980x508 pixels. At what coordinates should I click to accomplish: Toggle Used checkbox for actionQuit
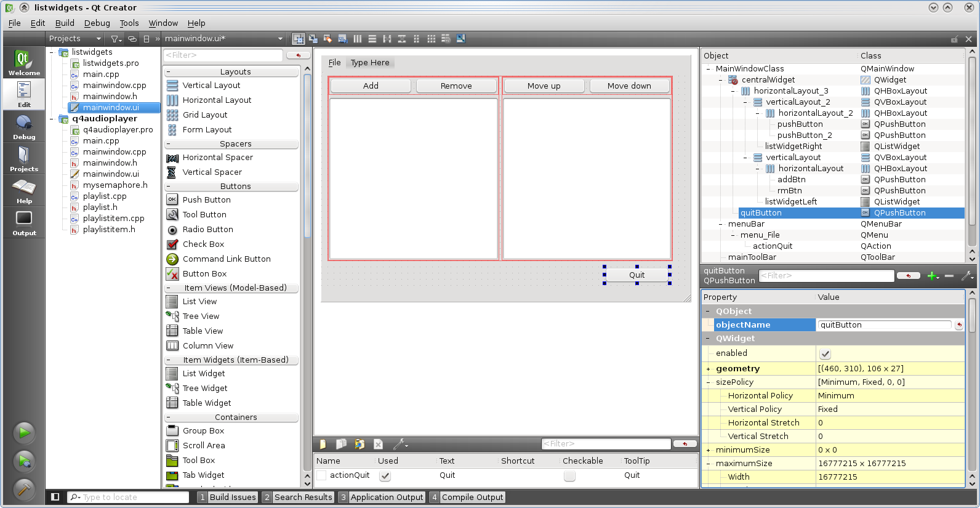click(385, 475)
